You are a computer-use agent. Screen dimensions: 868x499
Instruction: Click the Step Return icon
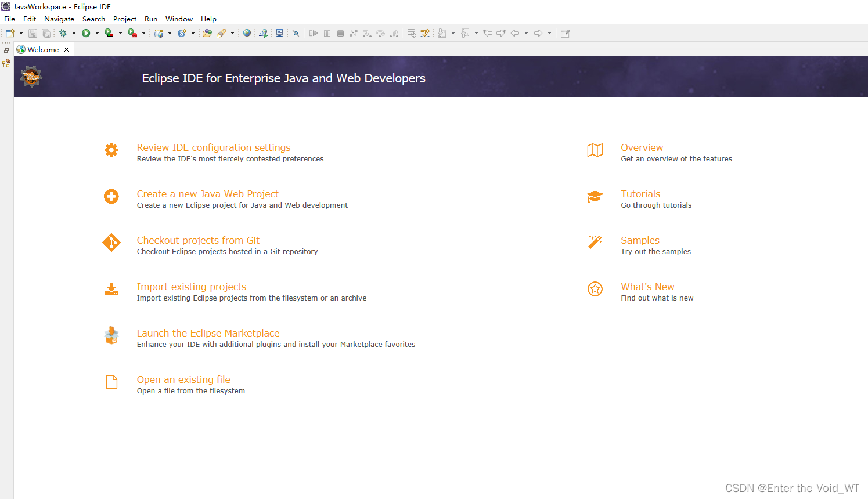tap(394, 33)
